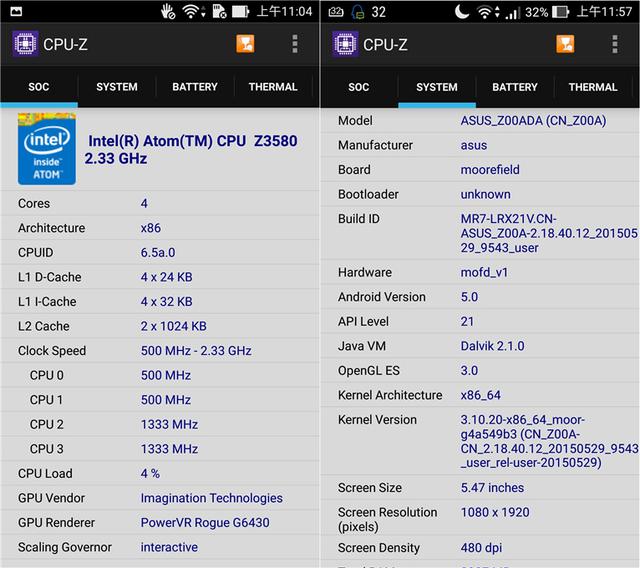
Task: Tap CPU 1 row label
Action: tap(47, 399)
